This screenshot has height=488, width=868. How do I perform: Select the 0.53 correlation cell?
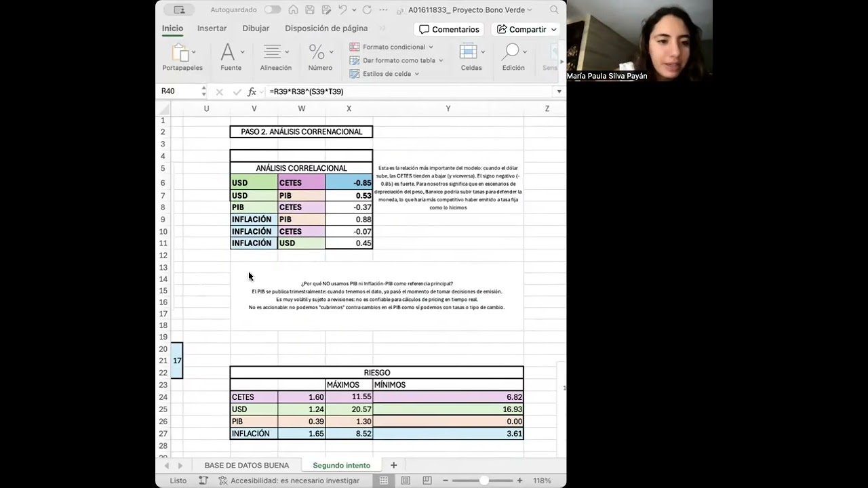point(349,195)
